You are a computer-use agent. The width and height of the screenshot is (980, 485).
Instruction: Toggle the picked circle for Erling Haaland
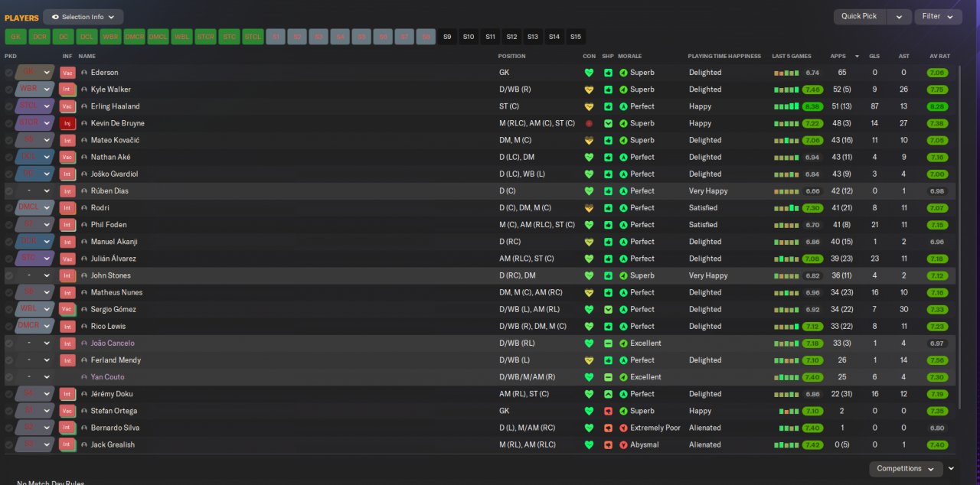coord(9,106)
